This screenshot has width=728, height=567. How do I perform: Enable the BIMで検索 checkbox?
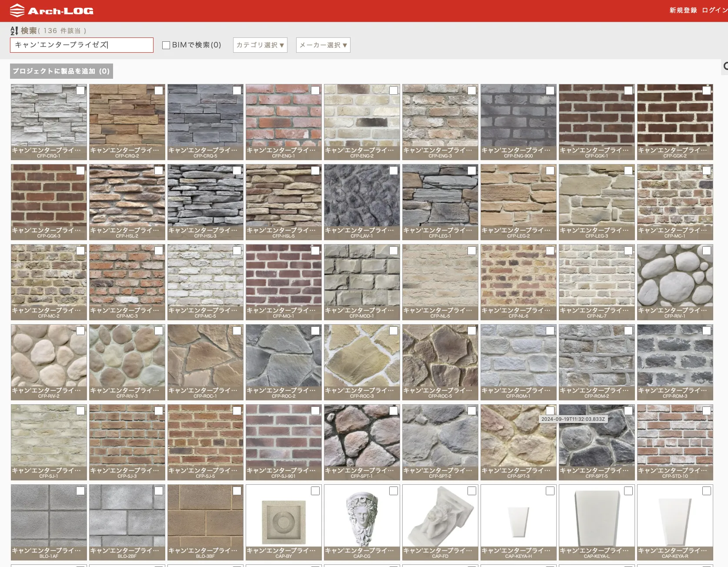(166, 45)
